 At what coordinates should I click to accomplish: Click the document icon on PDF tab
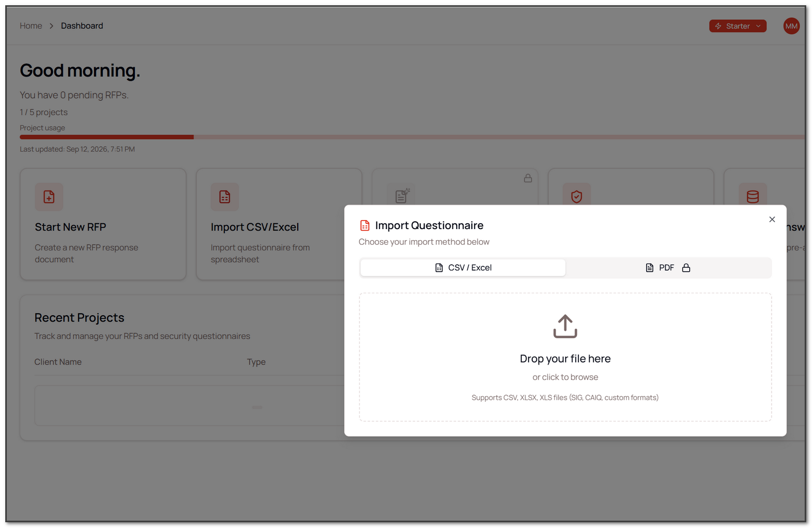pyautogui.click(x=649, y=268)
